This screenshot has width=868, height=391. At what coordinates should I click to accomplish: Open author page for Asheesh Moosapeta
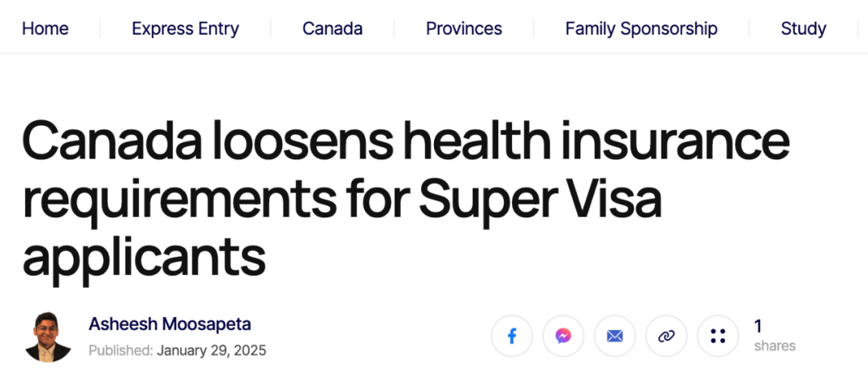(x=170, y=324)
